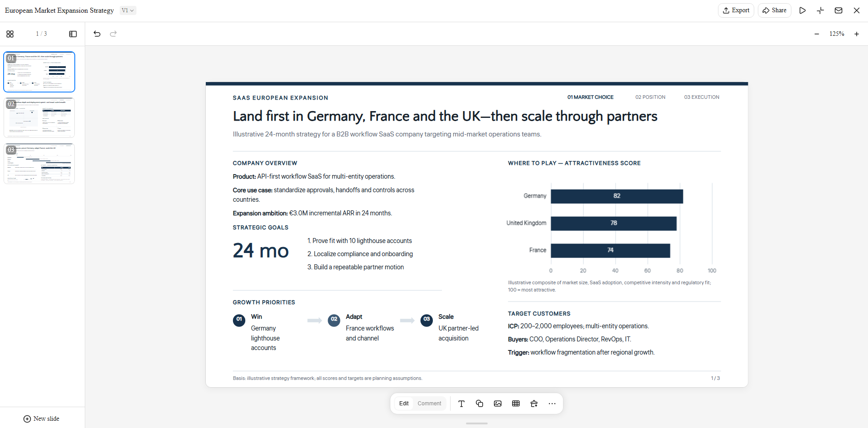Toggle the sidebar panel icon
This screenshot has height=428, width=868.
click(73, 34)
